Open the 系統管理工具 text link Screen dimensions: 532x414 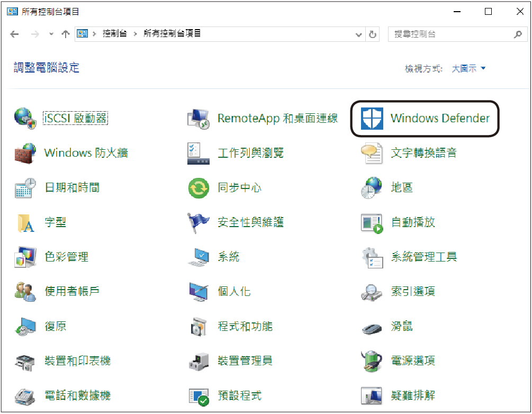[x=424, y=257]
